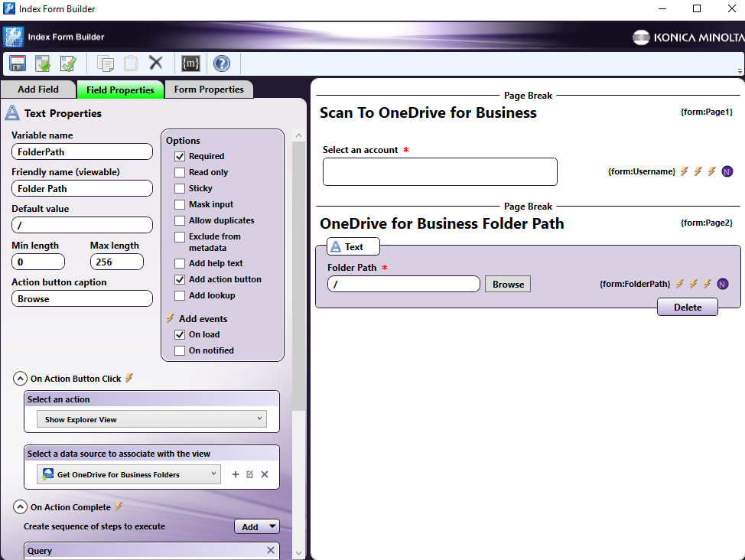Screen dimensions: 745x560
Task: Collapse the On Action Complete section
Action: [20, 506]
